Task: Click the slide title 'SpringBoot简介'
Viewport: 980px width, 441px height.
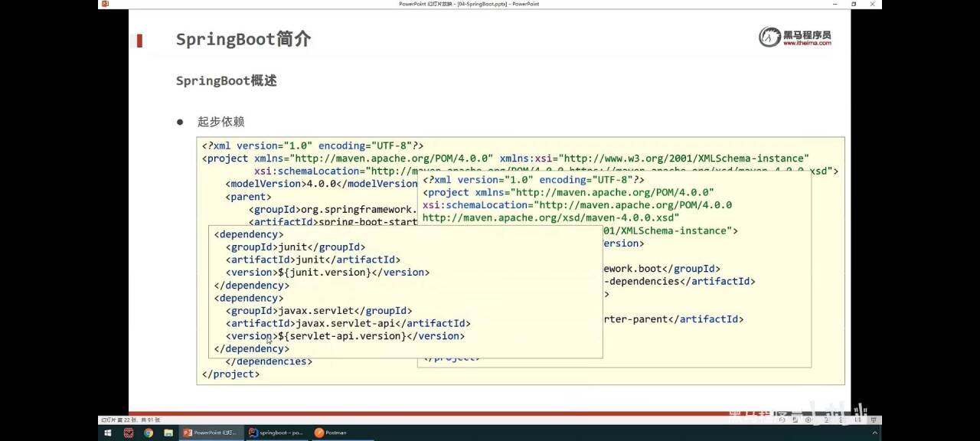Action: click(243, 39)
